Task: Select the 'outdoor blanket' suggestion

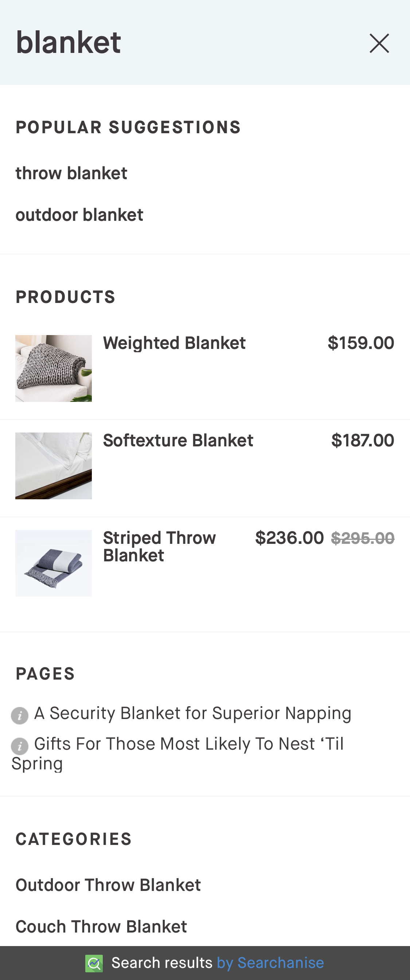Action: point(79,215)
